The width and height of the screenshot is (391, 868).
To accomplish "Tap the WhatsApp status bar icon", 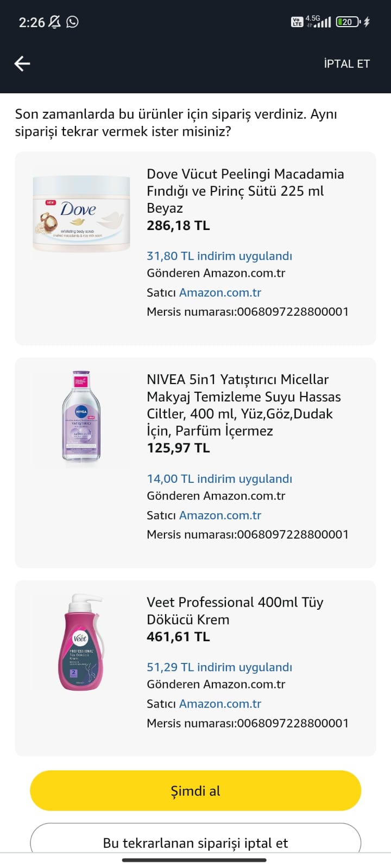I will tap(72, 22).
